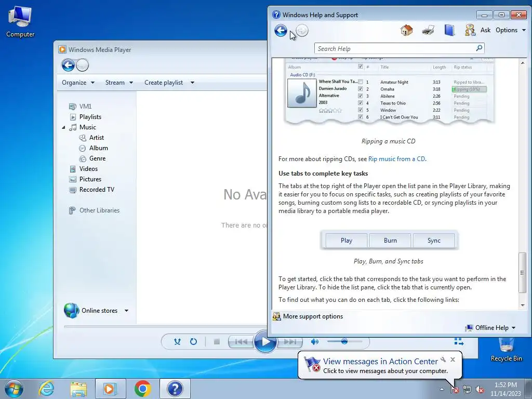Toggle shuffle in Media Player controls

pyautogui.click(x=177, y=342)
